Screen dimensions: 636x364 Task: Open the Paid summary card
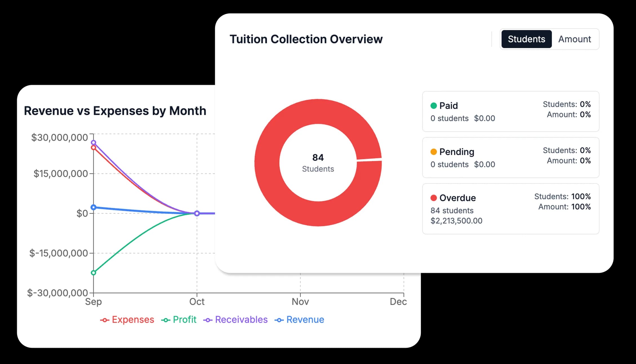[511, 111]
